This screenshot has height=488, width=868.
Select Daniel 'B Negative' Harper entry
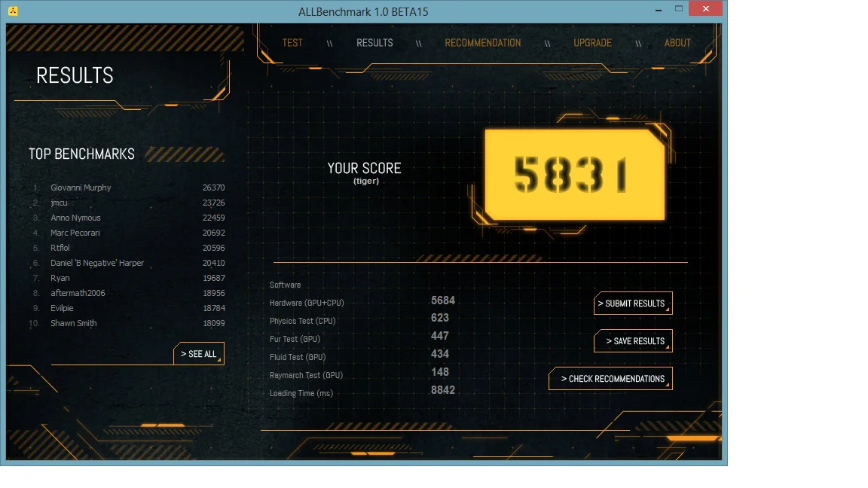coord(128,263)
